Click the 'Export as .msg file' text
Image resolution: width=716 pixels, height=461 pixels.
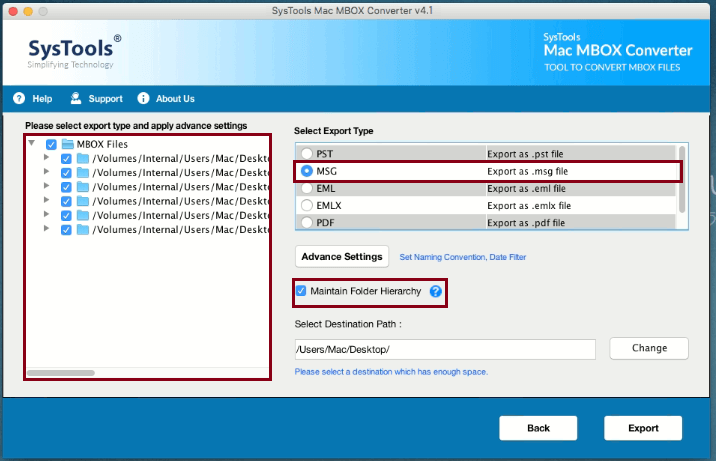coord(527,171)
